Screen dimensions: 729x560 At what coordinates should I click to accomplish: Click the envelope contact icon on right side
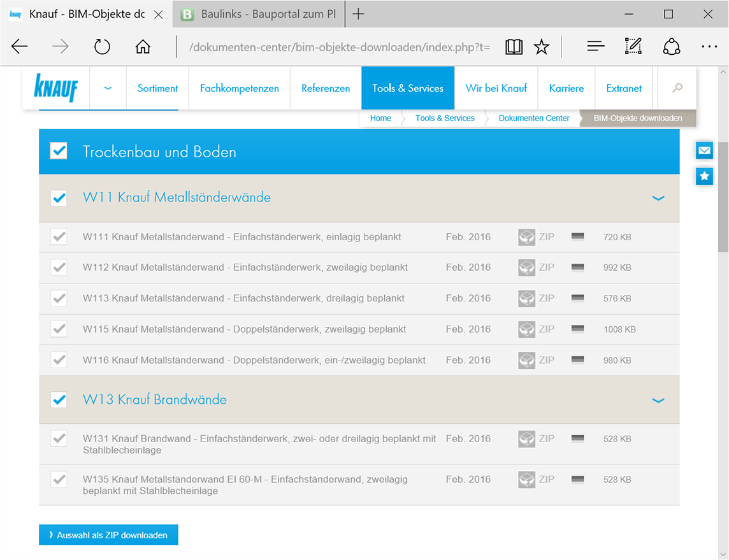[704, 150]
